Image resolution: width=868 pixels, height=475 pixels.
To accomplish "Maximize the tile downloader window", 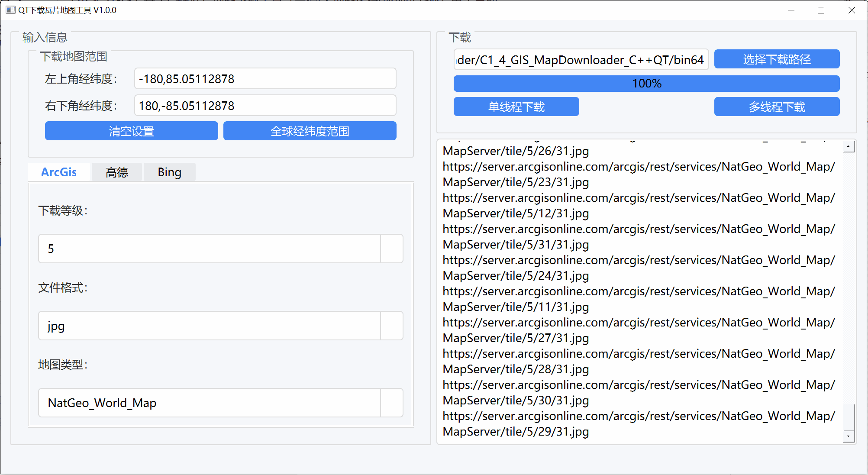I will [821, 10].
